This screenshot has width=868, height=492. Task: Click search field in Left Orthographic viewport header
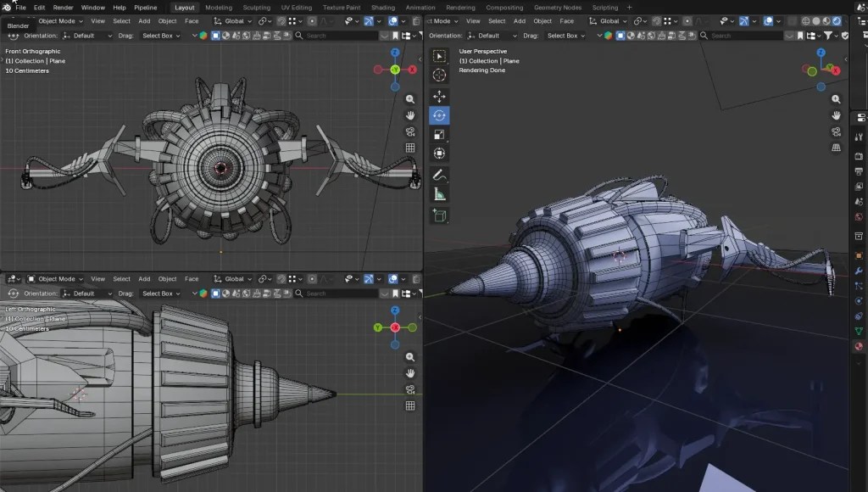pos(337,294)
